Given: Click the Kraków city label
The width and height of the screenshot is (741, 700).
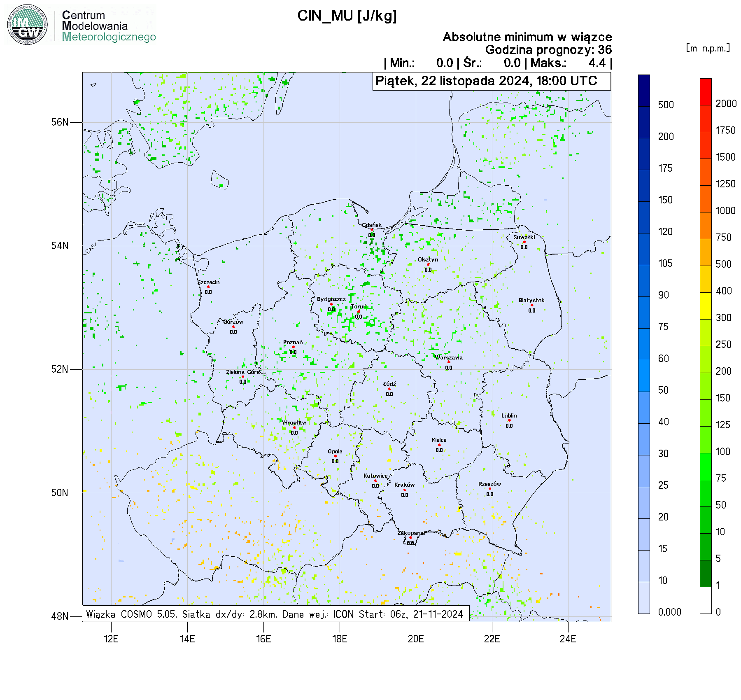Looking at the screenshot, I should 404,485.
